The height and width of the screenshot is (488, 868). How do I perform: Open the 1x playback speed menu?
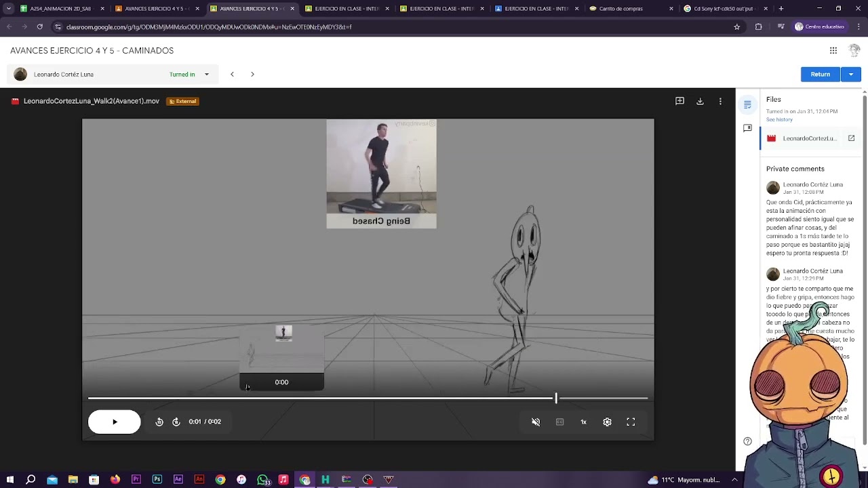(x=583, y=422)
